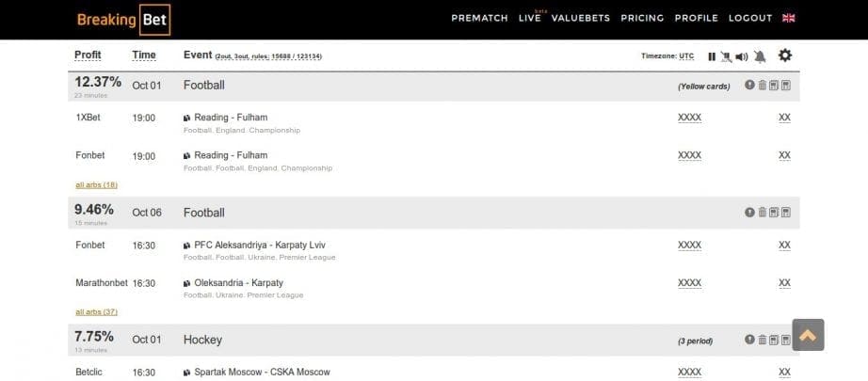Image resolution: width=868 pixels, height=381 pixels.
Task: Click the Betclic bookmaker name
Action: point(89,373)
